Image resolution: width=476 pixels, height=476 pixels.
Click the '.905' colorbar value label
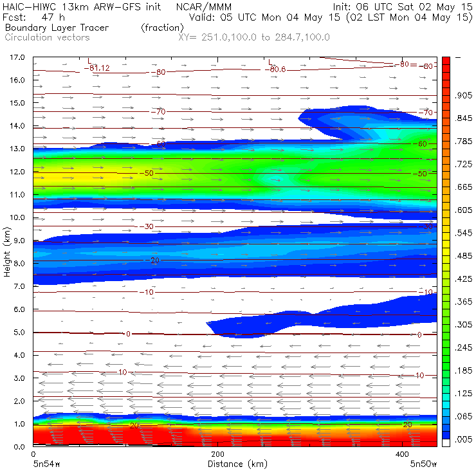pyautogui.click(x=464, y=96)
